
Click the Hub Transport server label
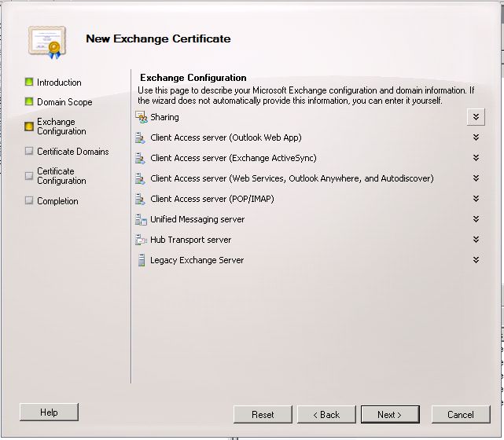click(x=190, y=240)
